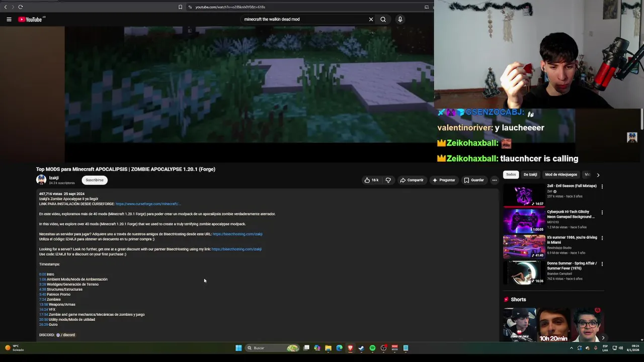This screenshot has width=644, height=362.
Task: Click the magnifier search button
Action: pyautogui.click(x=383, y=19)
